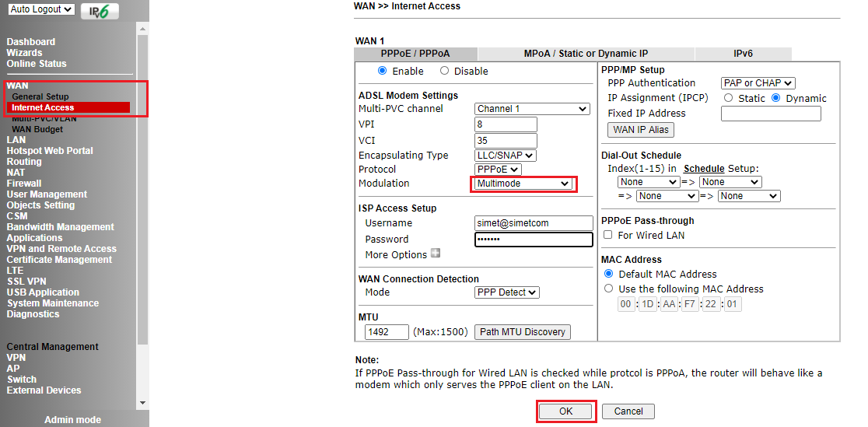Open PPP Authentication dropdown
This screenshot has width=868, height=427.
tap(758, 83)
